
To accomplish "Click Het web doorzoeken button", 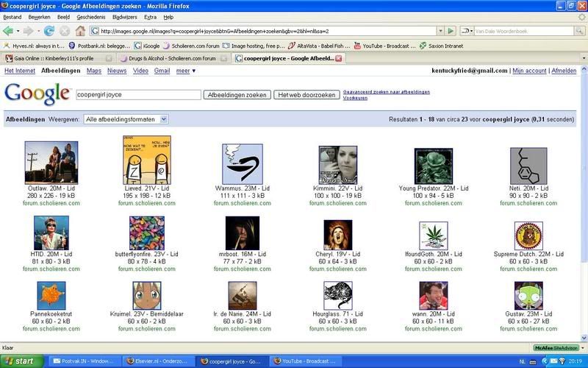I will pyautogui.click(x=306, y=95).
